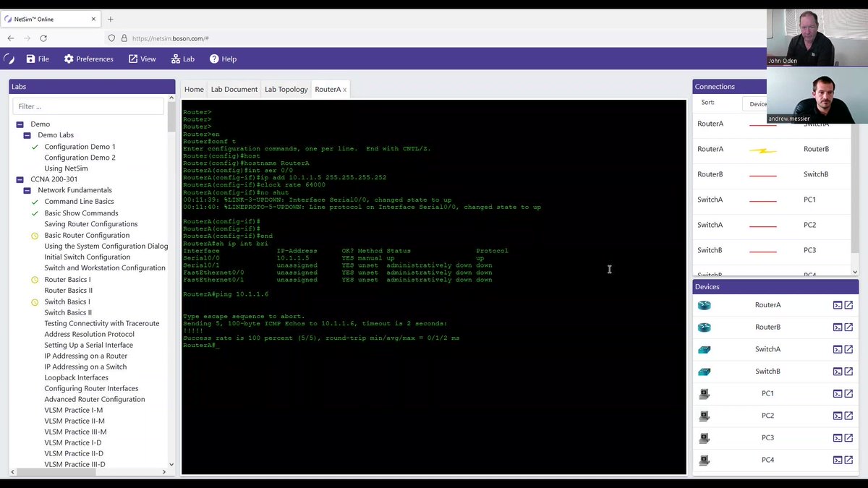Viewport: 868px width, 488px height.
Task: Open console for SwitchA in Devices
Action: pos(838,349)
